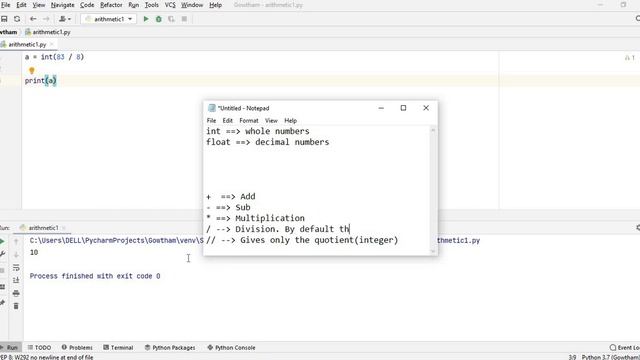The height and width of the screenshot is (360, 640).
Task: Open the PyCharm View menu
Action: (39, 5)
